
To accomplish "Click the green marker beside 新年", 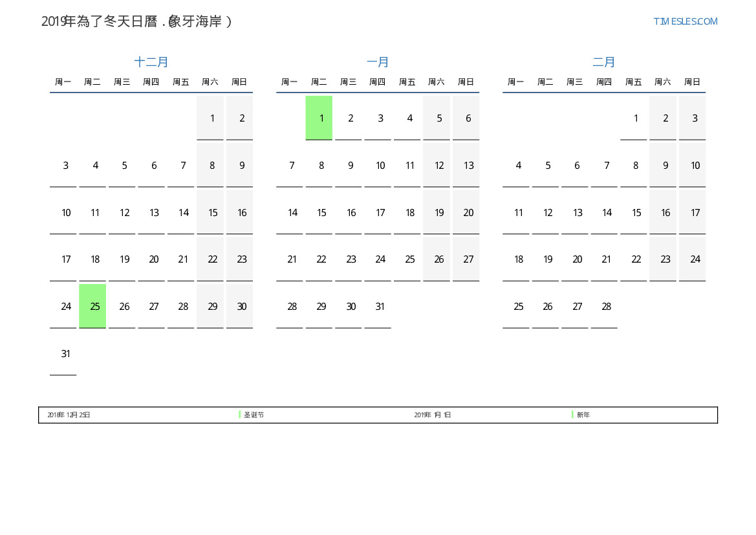I will click(573, 415).
